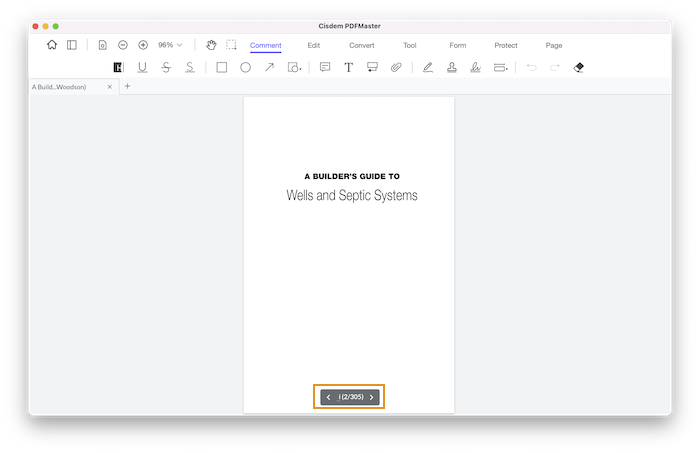Viewport: 700px width, 453px height.
Task: Open the Form tab
Action: [458, 46]
